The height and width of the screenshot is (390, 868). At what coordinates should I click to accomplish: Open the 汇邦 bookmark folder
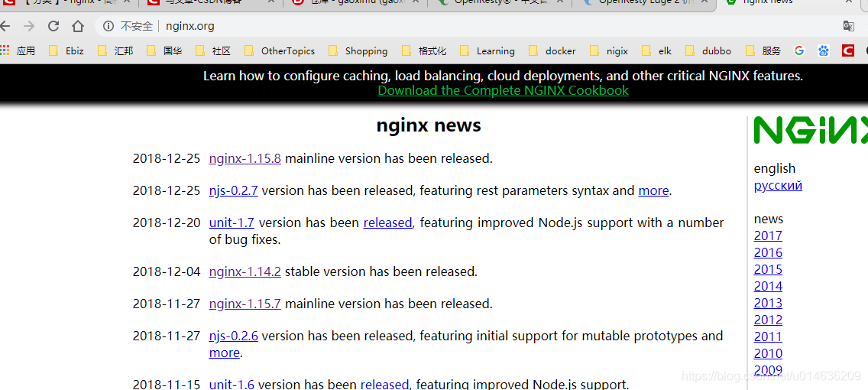(115, 51)
